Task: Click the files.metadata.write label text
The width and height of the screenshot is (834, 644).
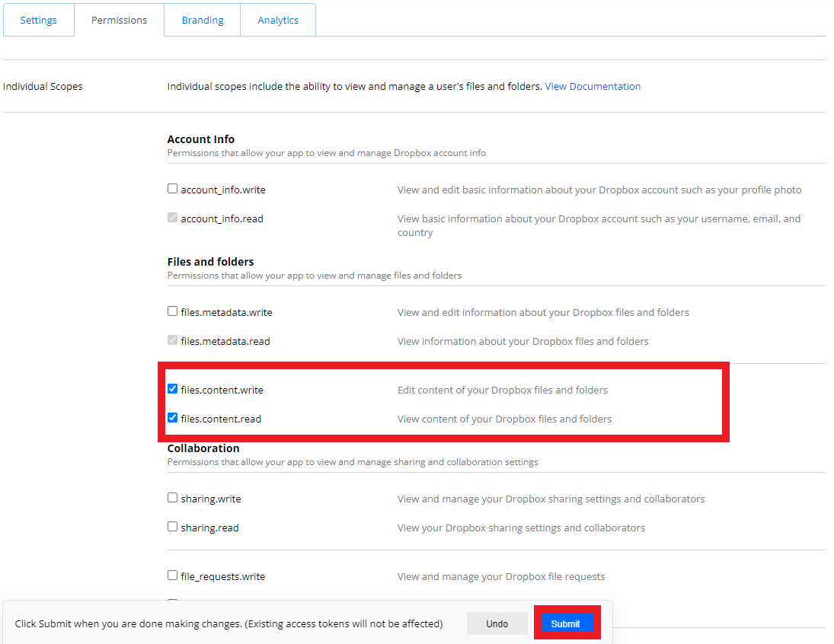Action: (226, 313)
